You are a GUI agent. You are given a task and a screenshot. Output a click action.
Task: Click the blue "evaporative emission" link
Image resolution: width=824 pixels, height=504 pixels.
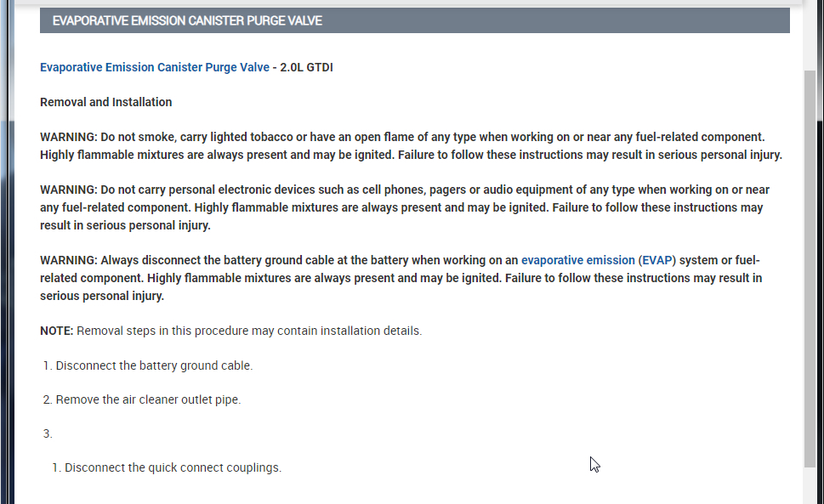coord(577,260)
